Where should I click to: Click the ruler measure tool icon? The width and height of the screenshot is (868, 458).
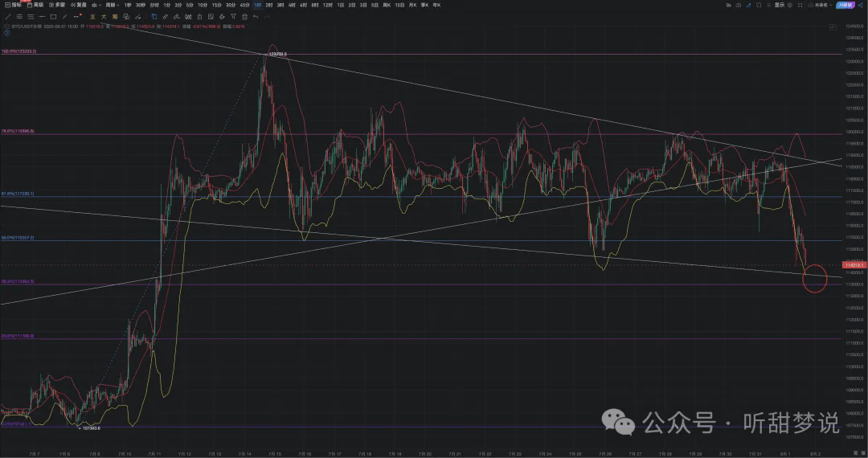coord(165,17)
